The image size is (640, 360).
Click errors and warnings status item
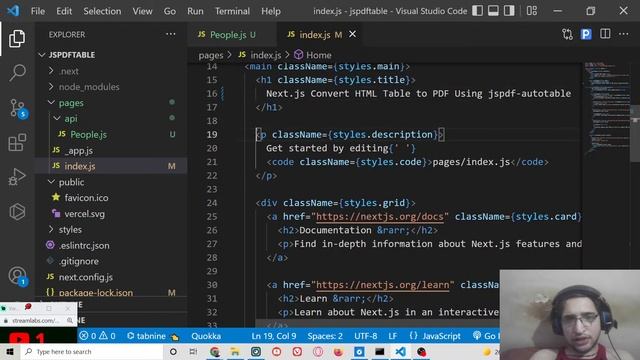97,336
